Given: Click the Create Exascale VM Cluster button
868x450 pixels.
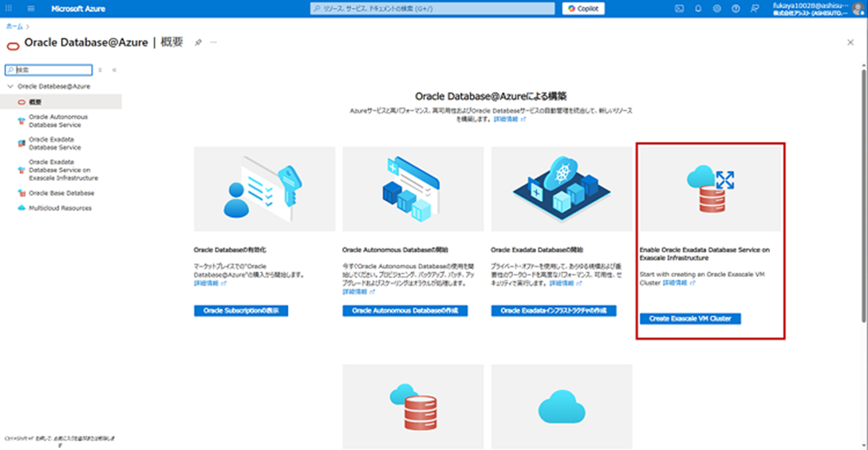Looking at the screenshot, I should pyautogui.click(x=690, y=319).
